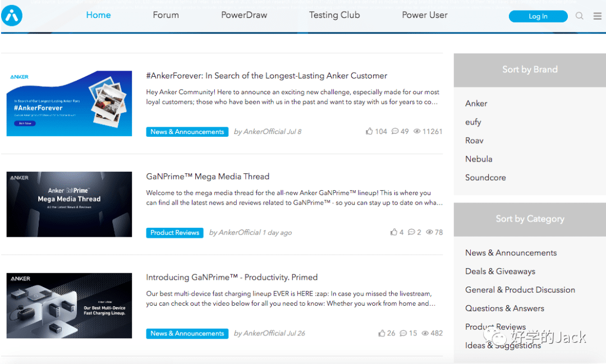Click the views eye icon on the #AnkerForever post
Viewport: 606px width, 364px height.
click(x=417, y=131)
